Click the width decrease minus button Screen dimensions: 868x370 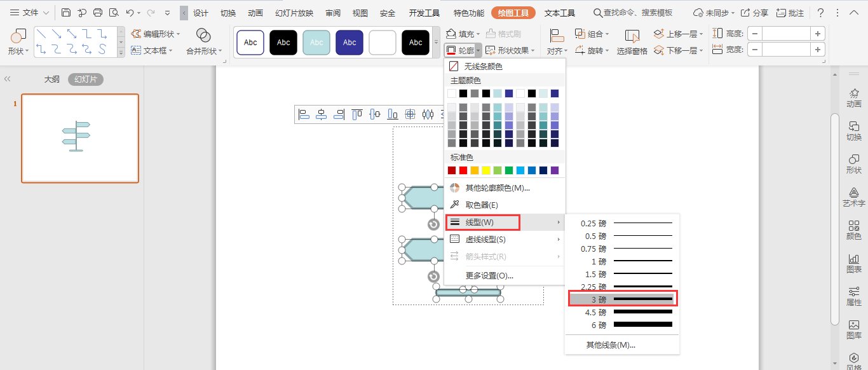pos(755,49)
